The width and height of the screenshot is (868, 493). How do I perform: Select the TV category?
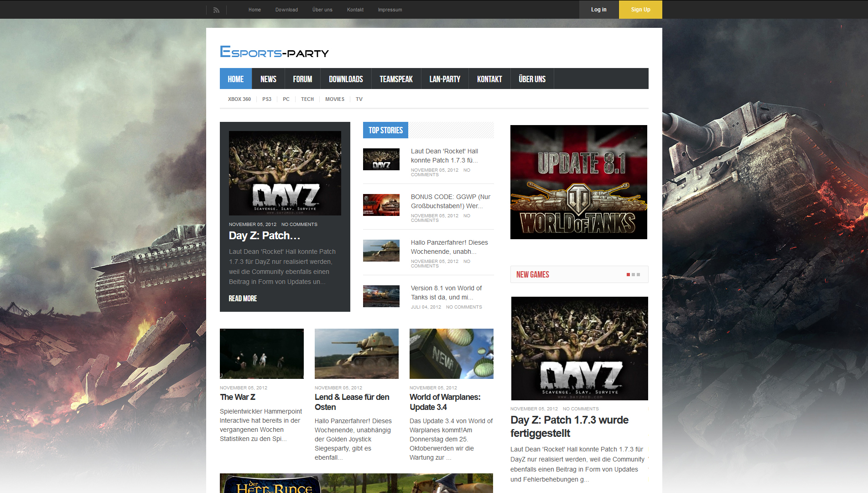point(359,99)
